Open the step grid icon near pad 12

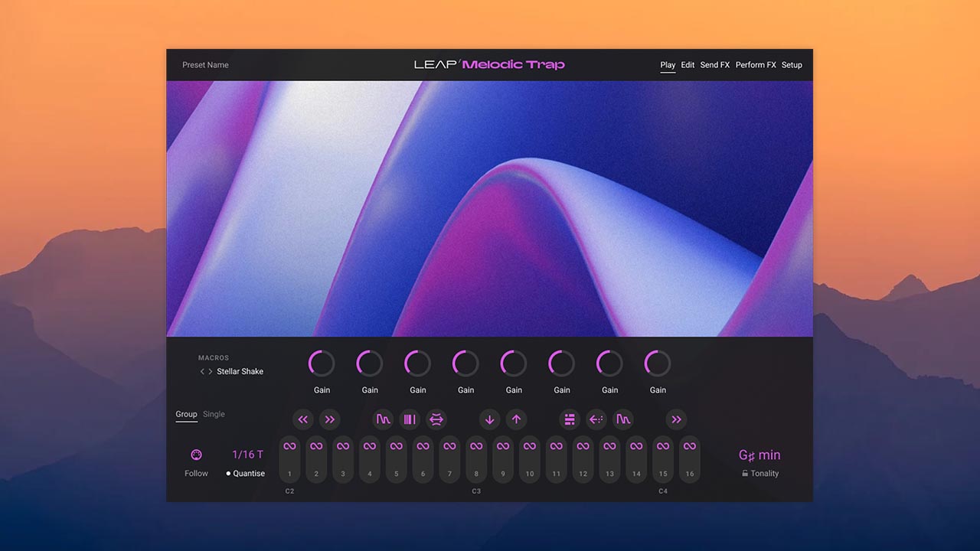click(570, 419)
